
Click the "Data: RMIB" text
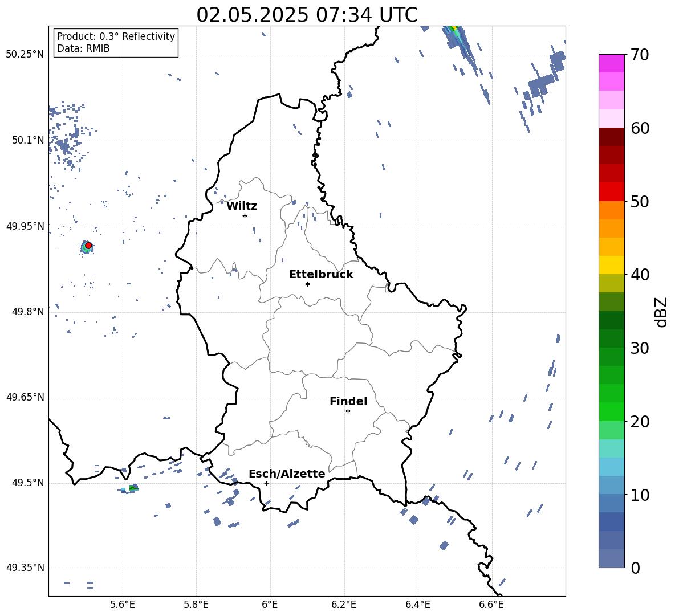[83, 48]
